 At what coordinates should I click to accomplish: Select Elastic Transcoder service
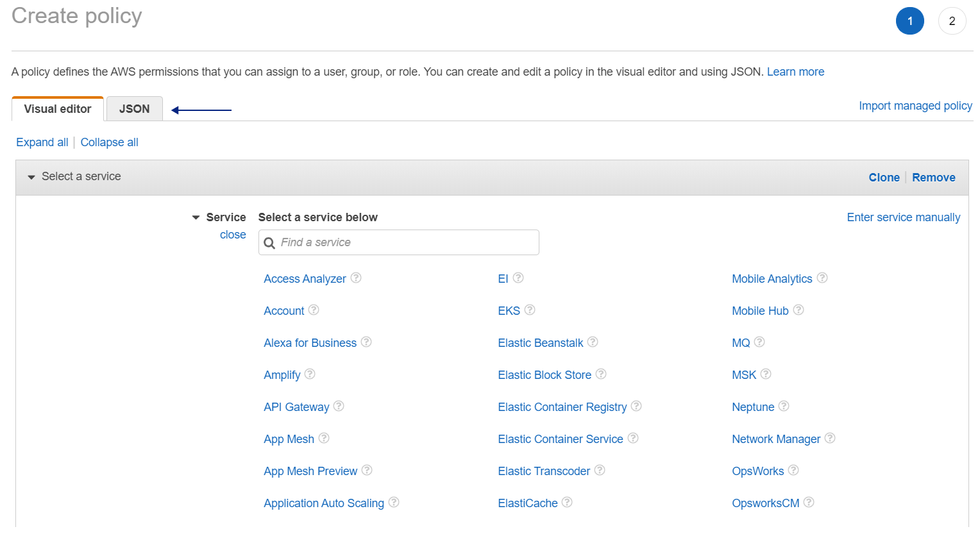(544, 471)
